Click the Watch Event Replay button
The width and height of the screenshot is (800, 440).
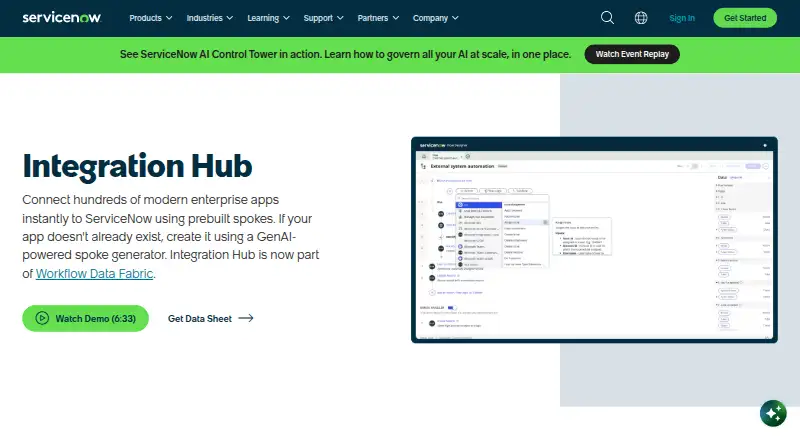point(632,54)
